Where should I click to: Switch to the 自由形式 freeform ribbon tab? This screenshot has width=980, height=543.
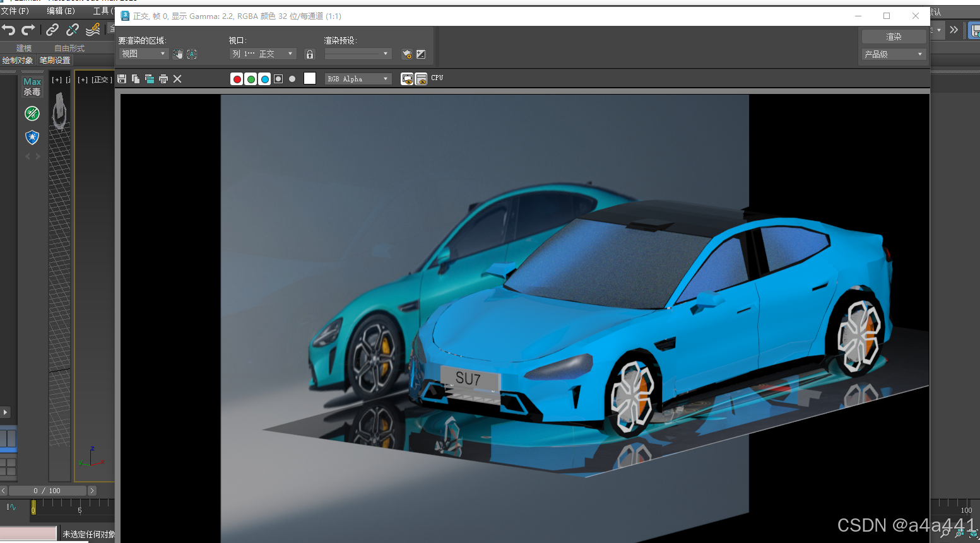point(69,49)
